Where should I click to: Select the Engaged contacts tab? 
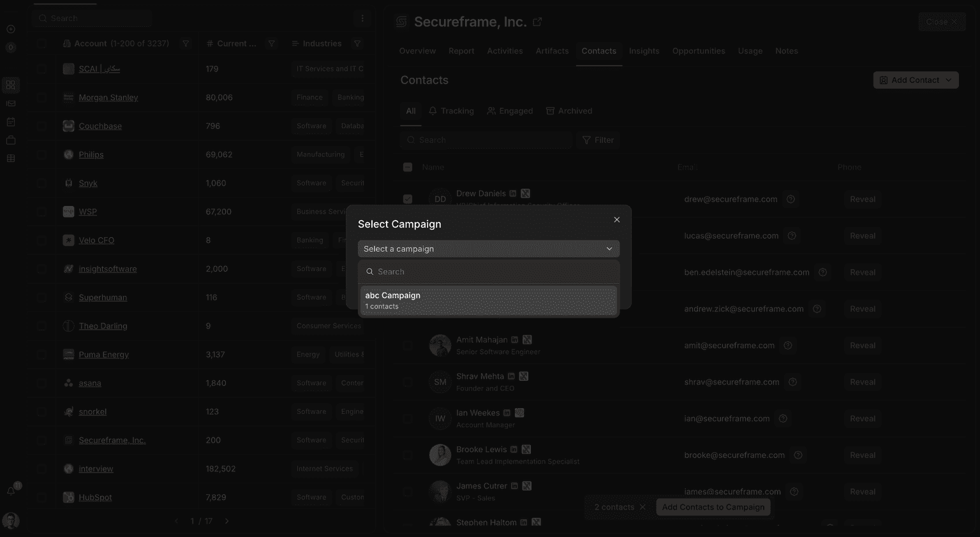click(510, 110)
